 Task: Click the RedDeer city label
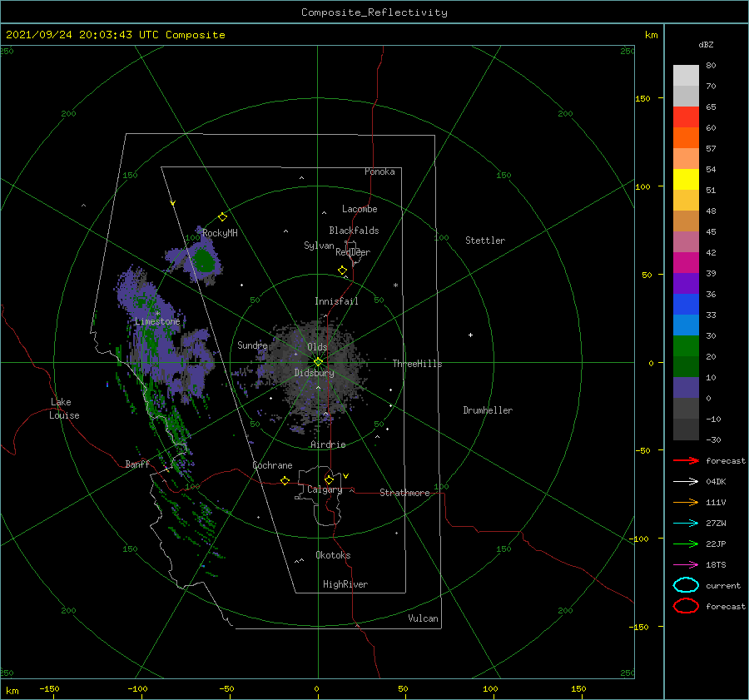pos(353,252)
